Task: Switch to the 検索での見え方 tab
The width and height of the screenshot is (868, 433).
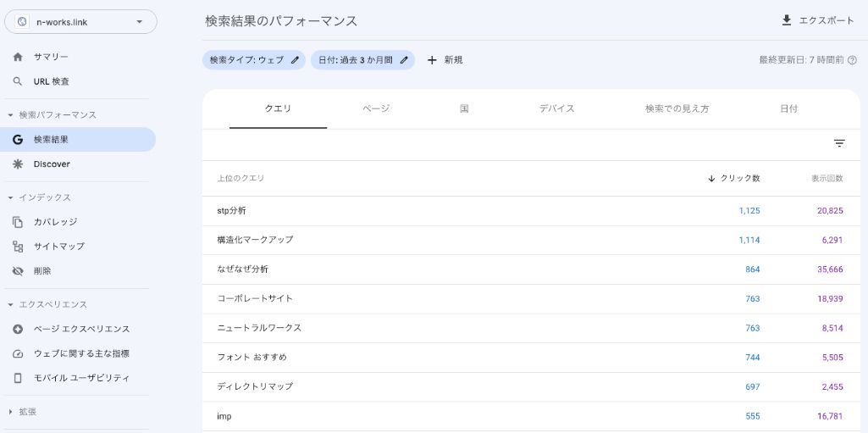Action: [677, 108]
